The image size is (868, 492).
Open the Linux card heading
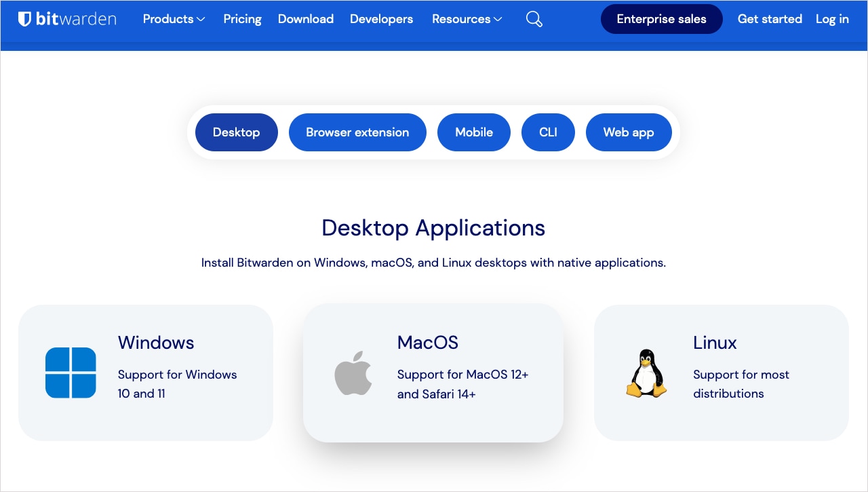(715, 343)
